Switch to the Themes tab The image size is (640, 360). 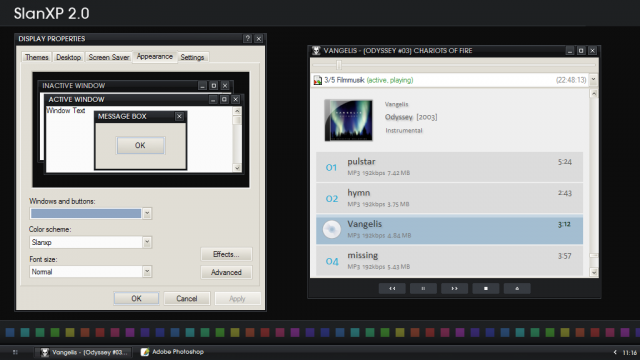[x=36, y=57]
